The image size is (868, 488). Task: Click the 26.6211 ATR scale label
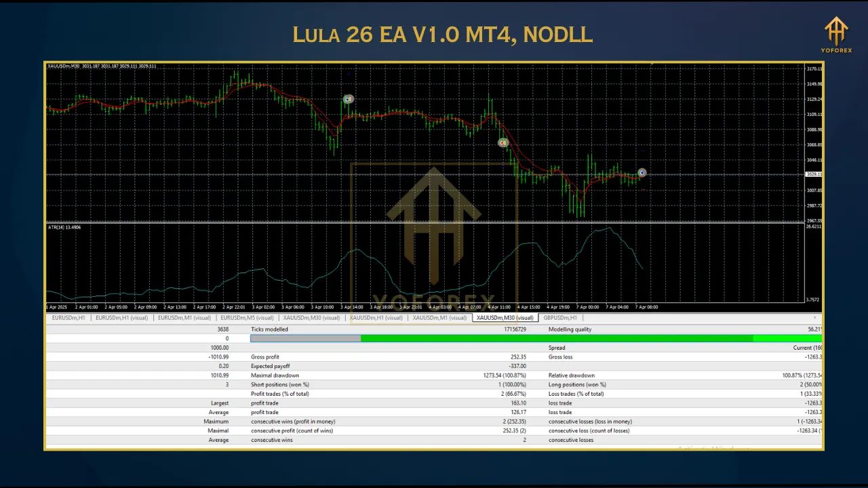click(x=814, y=227)
